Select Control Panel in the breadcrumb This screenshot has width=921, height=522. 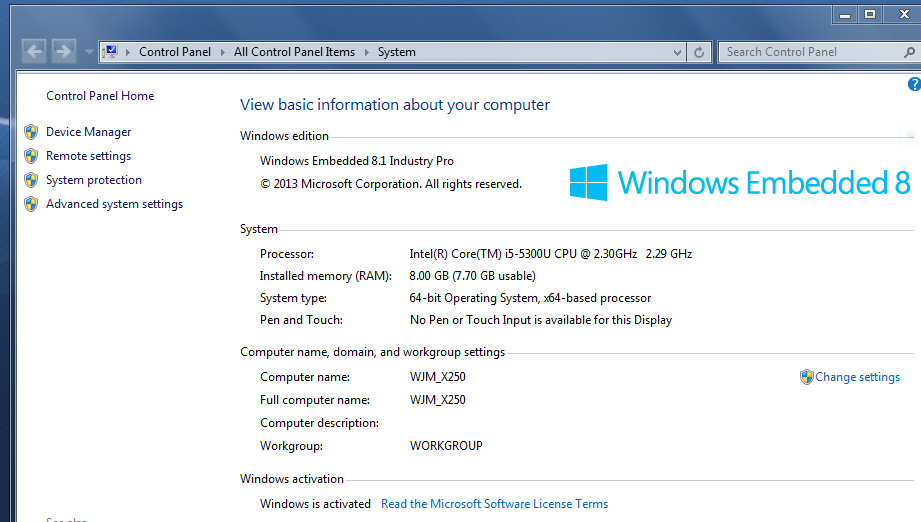coord(175,52)
